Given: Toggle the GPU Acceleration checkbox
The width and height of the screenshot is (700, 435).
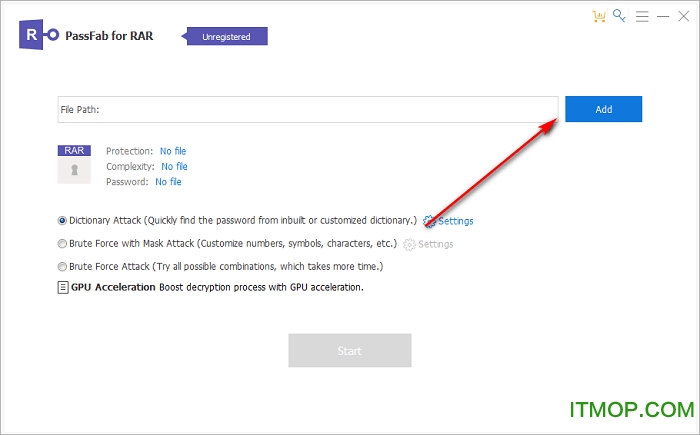Looking at the screenshot, I should click(x=63, y=287).
